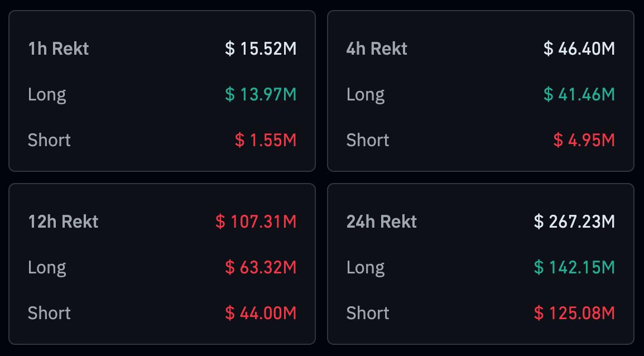Click the 1h Short value $1.55M

(x=265, y=140)
